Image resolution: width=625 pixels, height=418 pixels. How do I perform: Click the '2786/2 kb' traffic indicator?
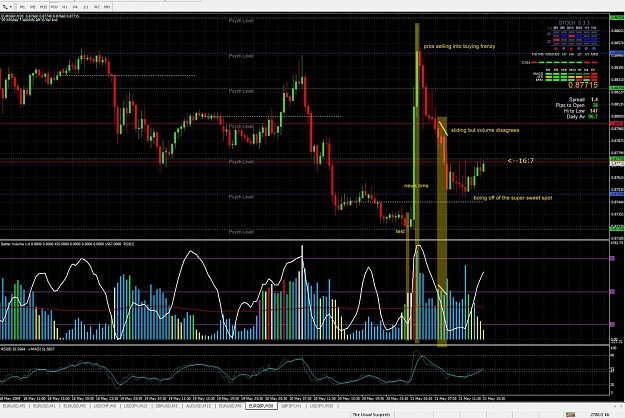(x=600, y=415)
